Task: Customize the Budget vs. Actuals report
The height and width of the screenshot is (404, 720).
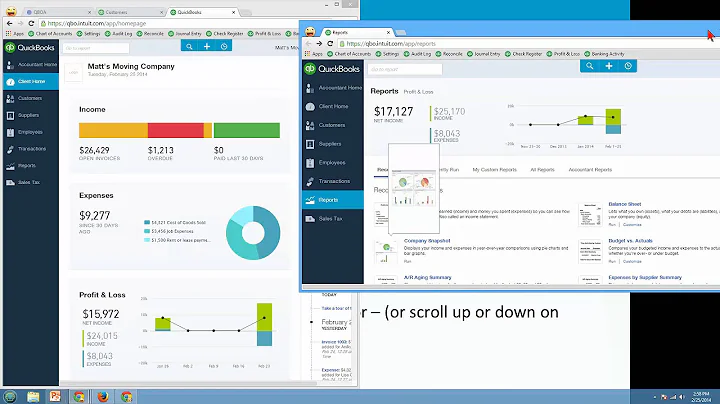Action: click(x=632, y=261)
